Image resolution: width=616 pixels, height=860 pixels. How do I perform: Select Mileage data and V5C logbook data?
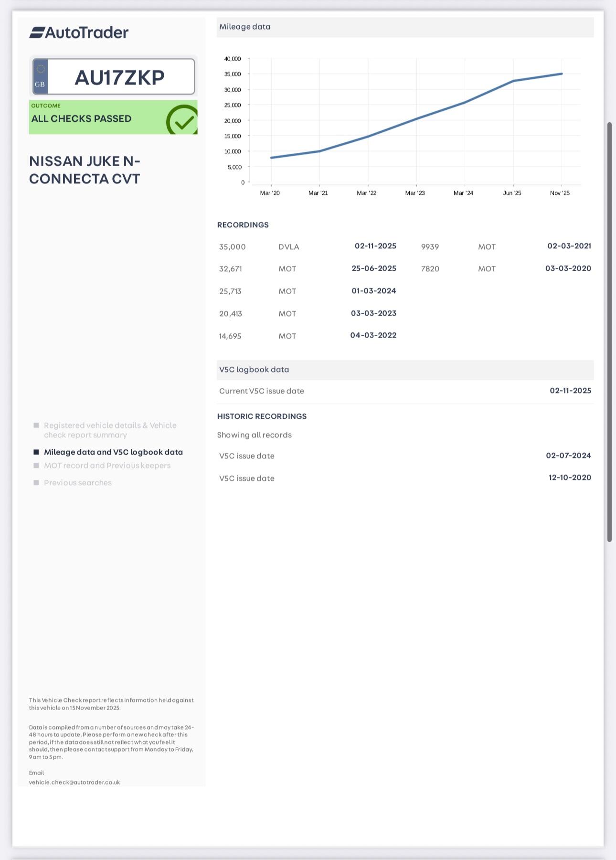click(113, 452)
